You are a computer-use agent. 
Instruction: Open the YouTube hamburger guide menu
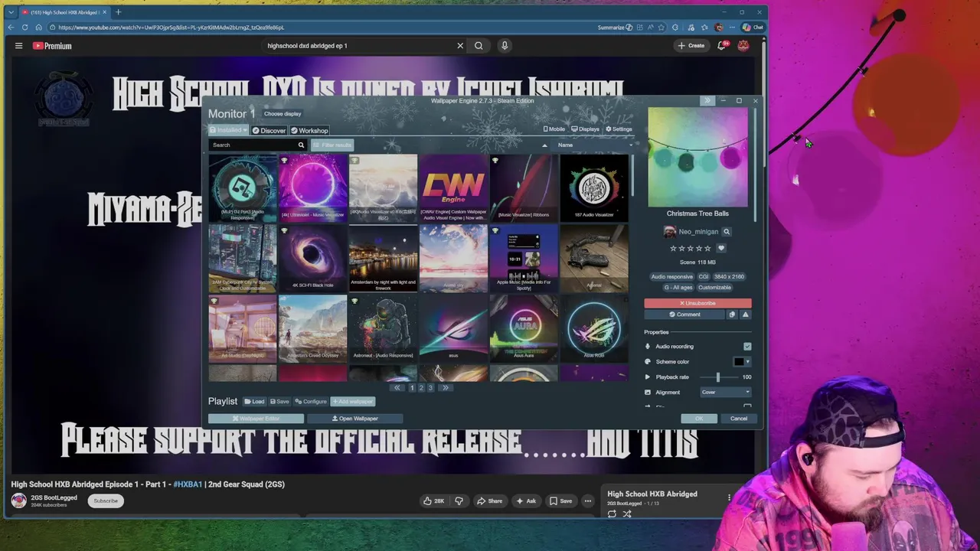coord(18,46)
